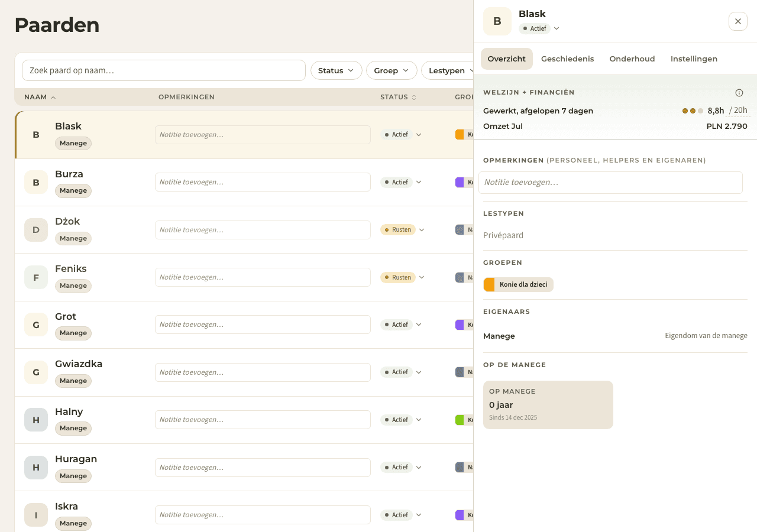Open the Actief status dropdown in the Blask panel header

coord(539,28)
